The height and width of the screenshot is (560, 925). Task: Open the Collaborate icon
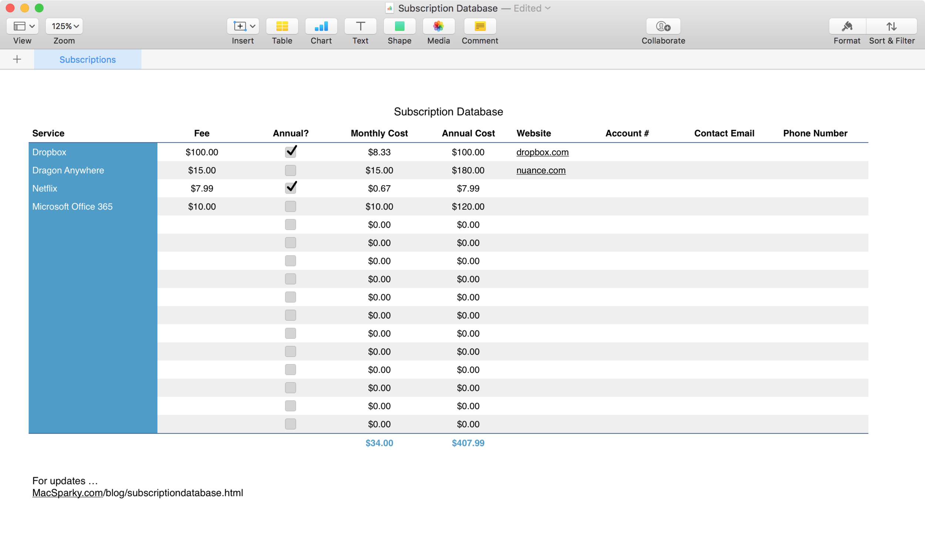click(663, 26)
